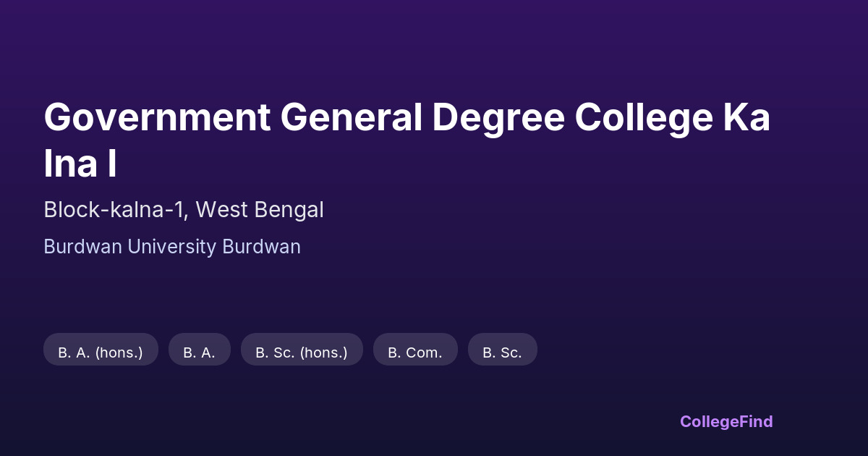
Task: Choose the B. Sc. (hons.) course tag
Action: pyautogui.click(x=302, y=352)
